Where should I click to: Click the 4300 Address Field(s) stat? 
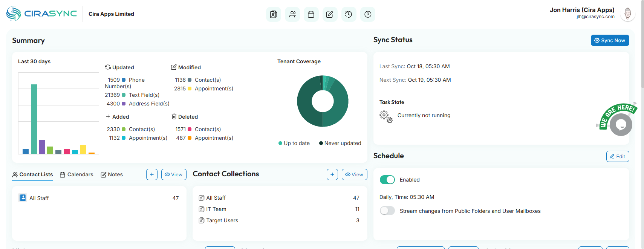pyautogui.click(x=138, y=104)
